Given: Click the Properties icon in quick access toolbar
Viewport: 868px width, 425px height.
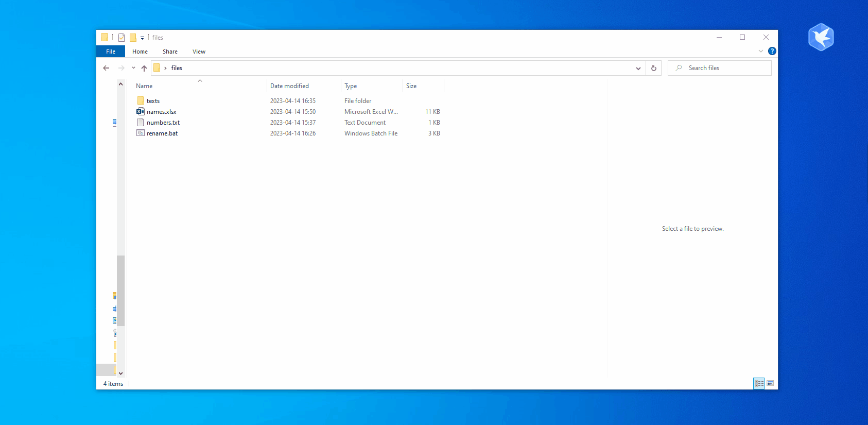Looking at the screenshot, I should click(121, 38).
